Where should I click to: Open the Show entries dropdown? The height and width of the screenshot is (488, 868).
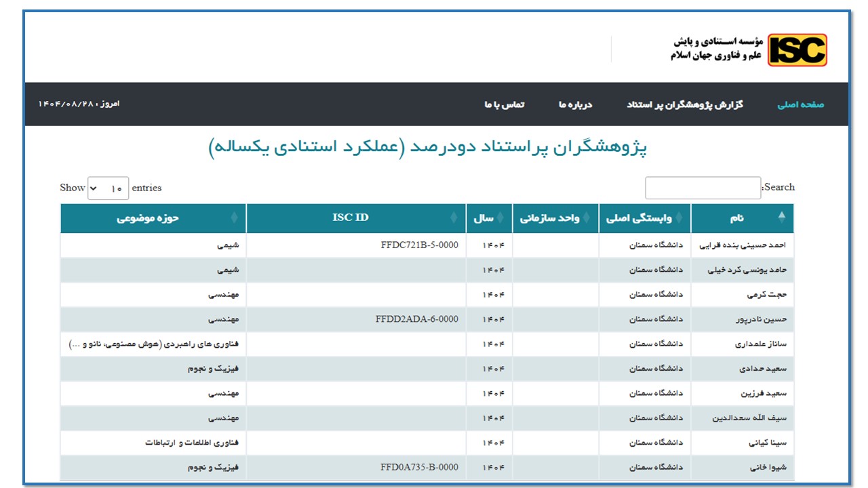(108, 188)
